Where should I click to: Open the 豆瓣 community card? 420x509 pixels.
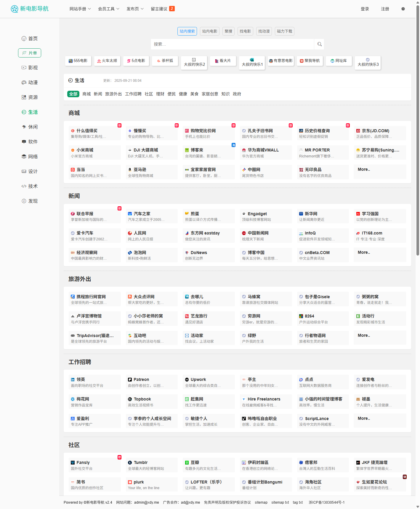209,465
